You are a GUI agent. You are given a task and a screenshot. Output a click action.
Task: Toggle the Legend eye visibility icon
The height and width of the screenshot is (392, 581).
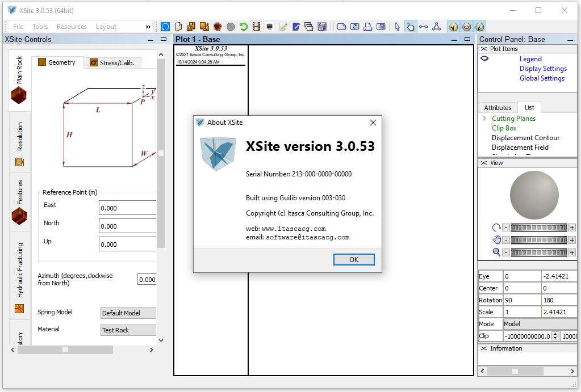484,58
